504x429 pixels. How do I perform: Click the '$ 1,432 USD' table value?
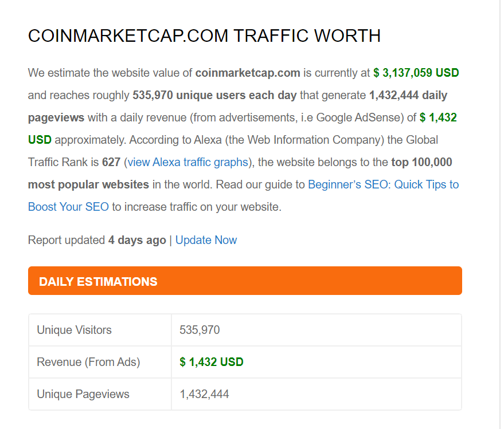click(x=212, y=362)
